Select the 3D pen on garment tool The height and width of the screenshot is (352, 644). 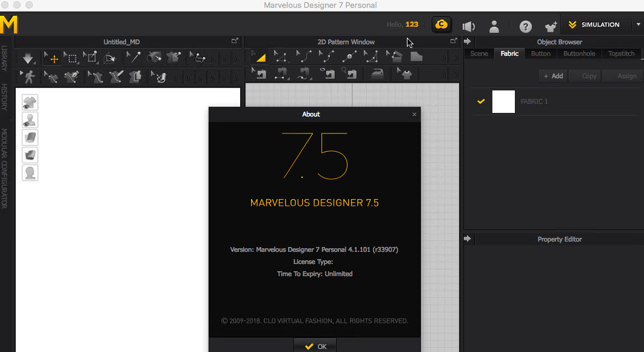tap(52, 77)
